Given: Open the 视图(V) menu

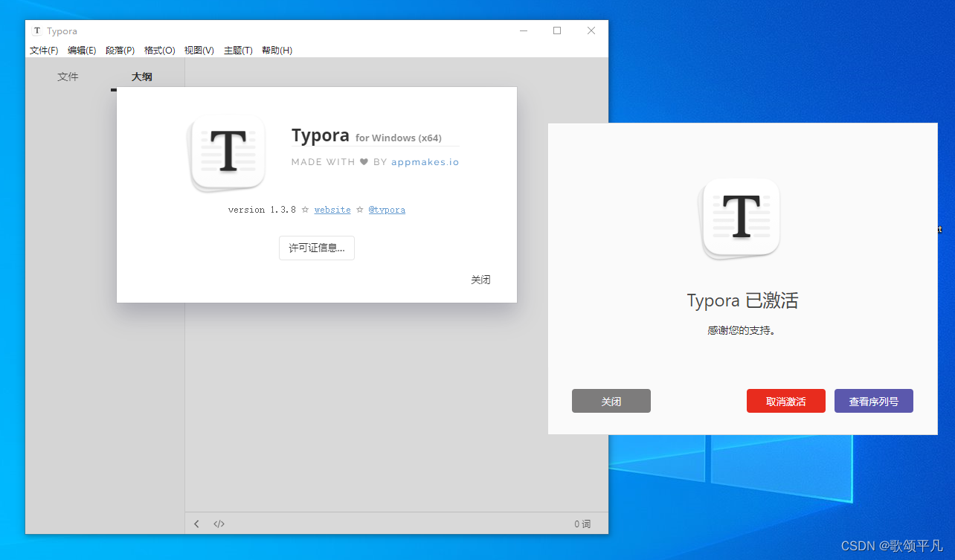Looking at the screenshot, I should click(199, 51).
